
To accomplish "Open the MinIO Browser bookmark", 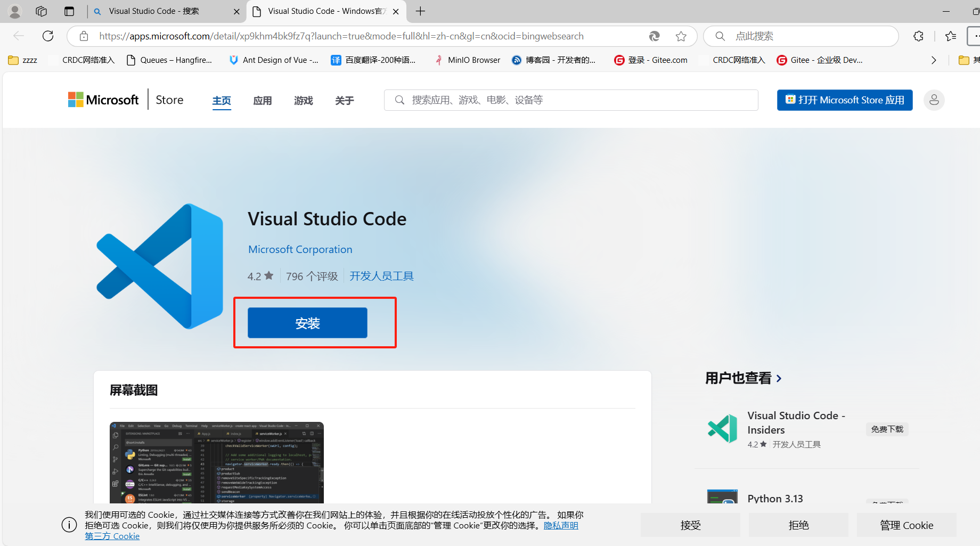I will tap(468, 60).
